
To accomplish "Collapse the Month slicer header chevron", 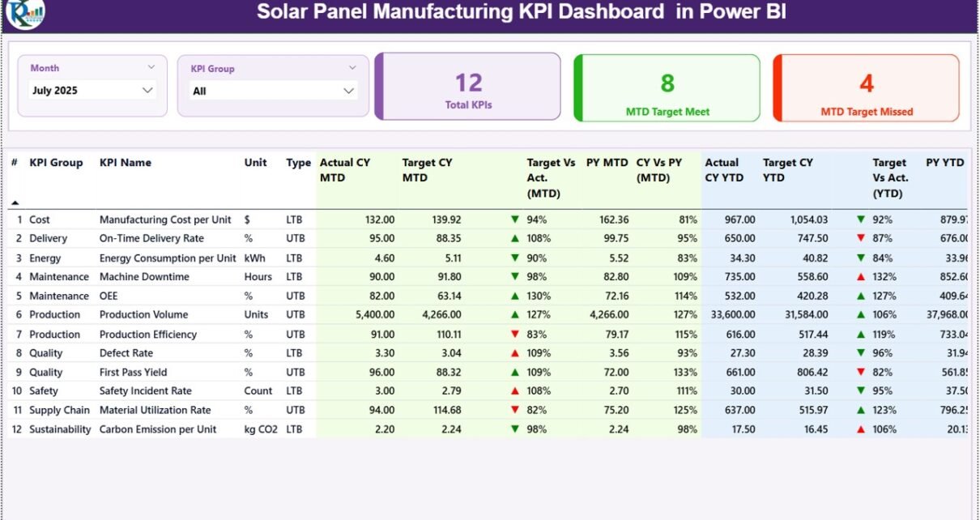I will pos(151,68).
